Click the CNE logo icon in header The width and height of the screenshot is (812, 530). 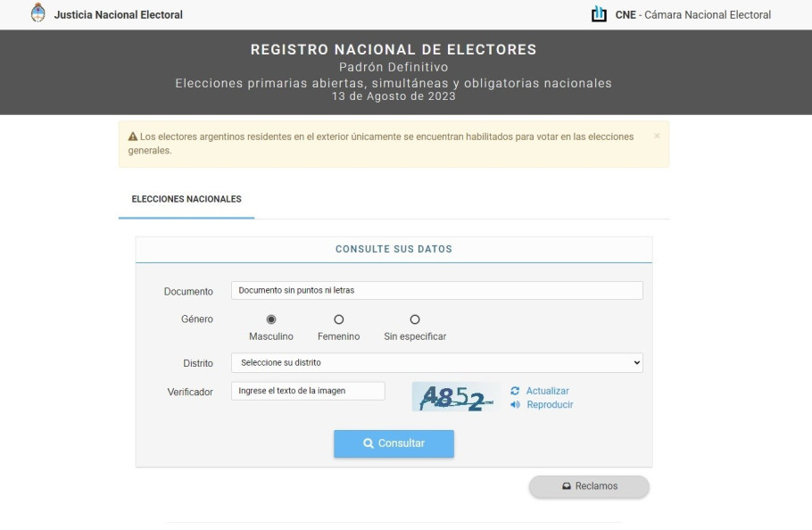(x=599, y=14)
